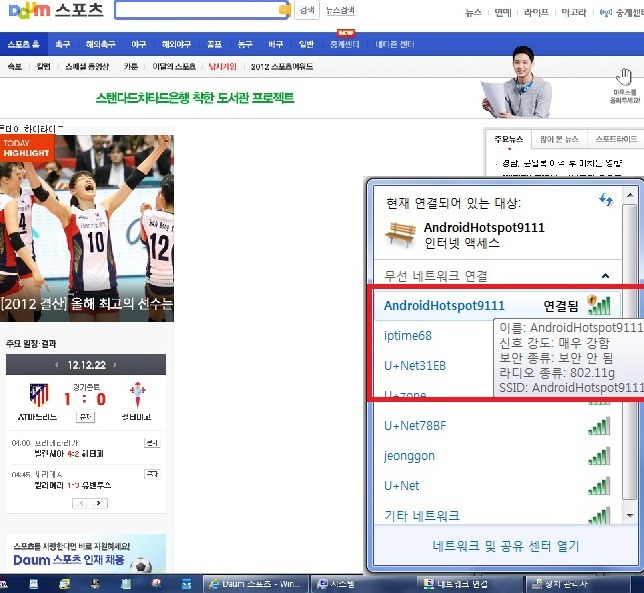
Task: Select the 농구 navigation tab
Action: 245,44
